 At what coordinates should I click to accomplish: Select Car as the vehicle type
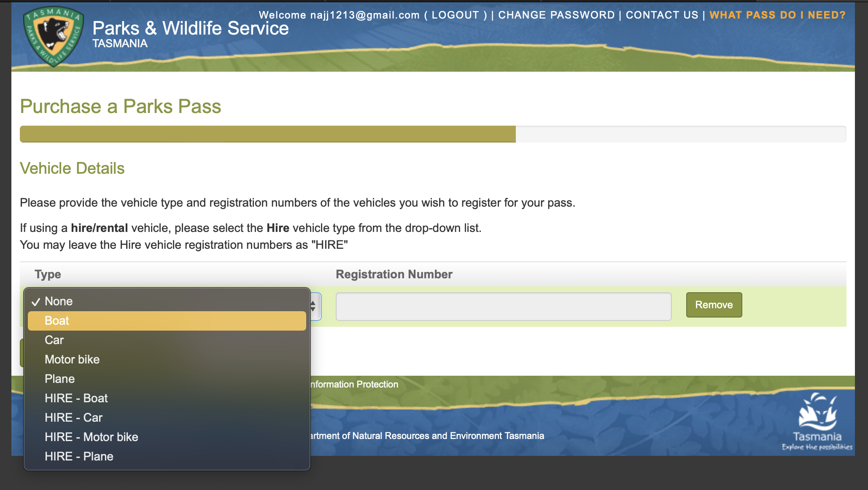coord(54,340)
